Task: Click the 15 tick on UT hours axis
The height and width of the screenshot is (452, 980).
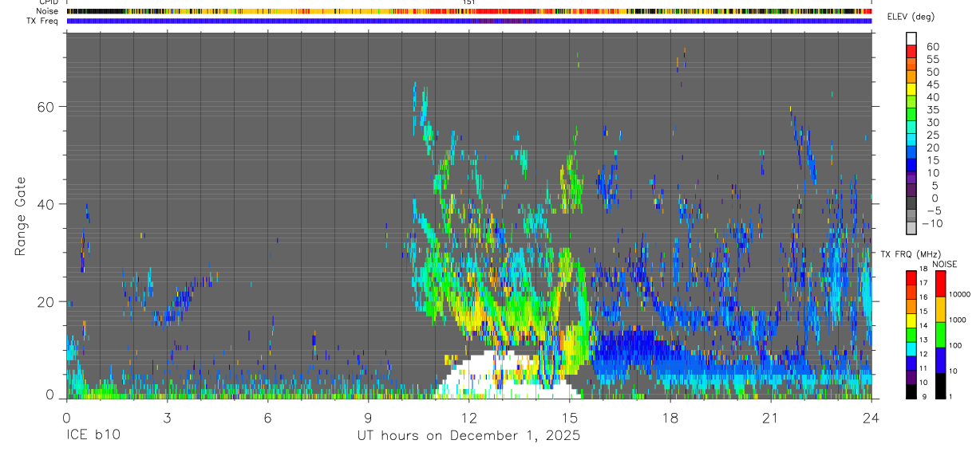Action: pos(569,418)
